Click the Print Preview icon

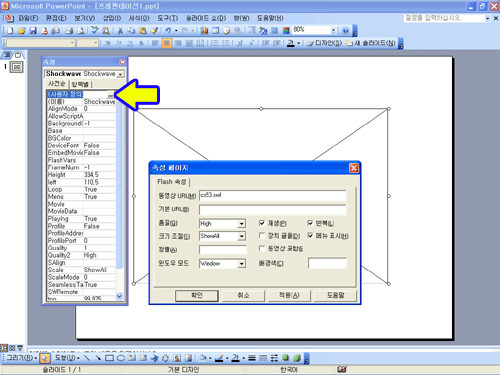pos(81,31)
